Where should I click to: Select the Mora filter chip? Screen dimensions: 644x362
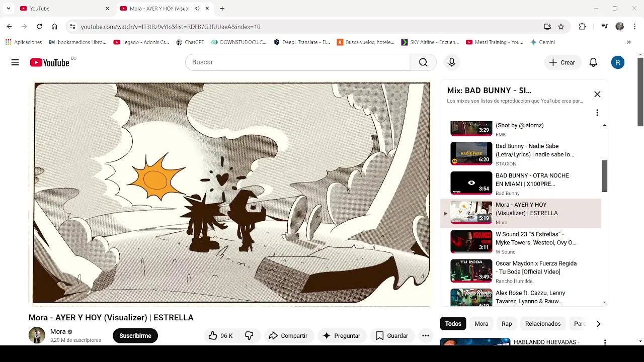click(481, 324)
